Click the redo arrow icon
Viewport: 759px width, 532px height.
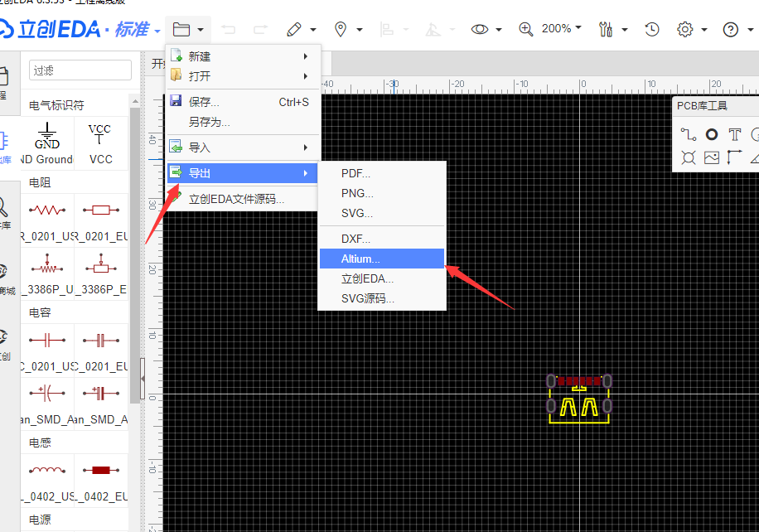(x=260, y=30)
